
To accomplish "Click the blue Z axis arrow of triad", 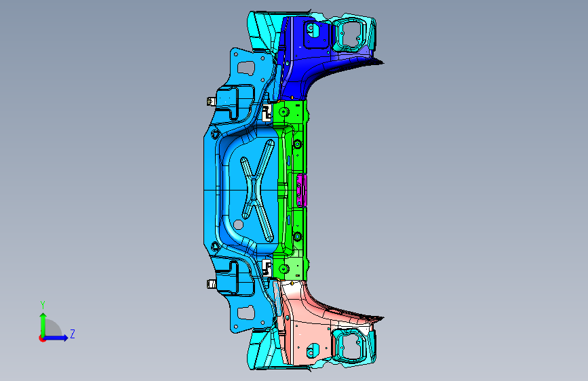I will coord(56,338).
